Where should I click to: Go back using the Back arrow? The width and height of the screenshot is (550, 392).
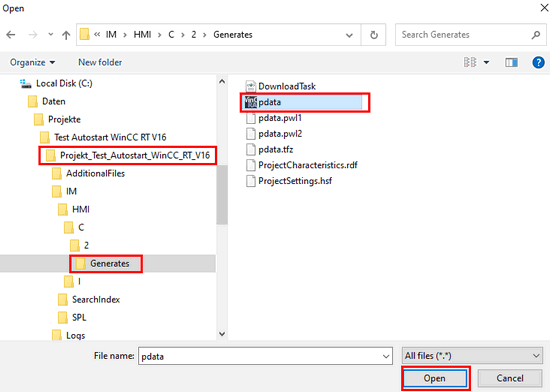11,35
